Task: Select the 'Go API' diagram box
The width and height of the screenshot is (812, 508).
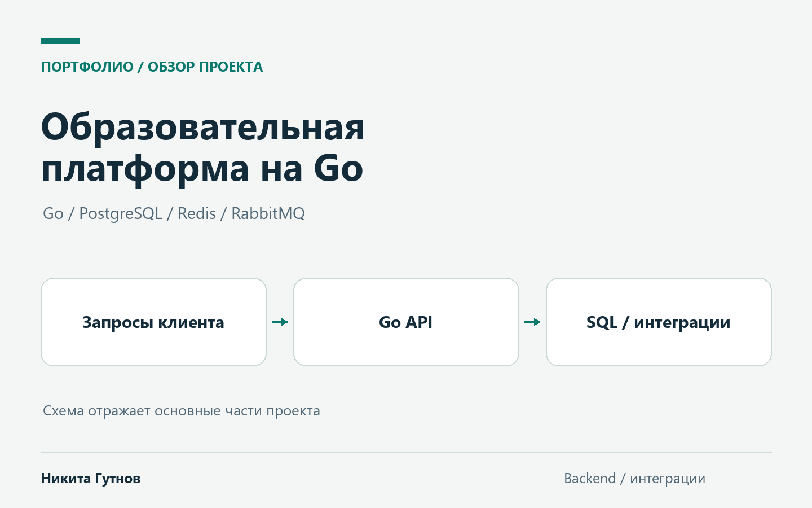Action: 406,322
